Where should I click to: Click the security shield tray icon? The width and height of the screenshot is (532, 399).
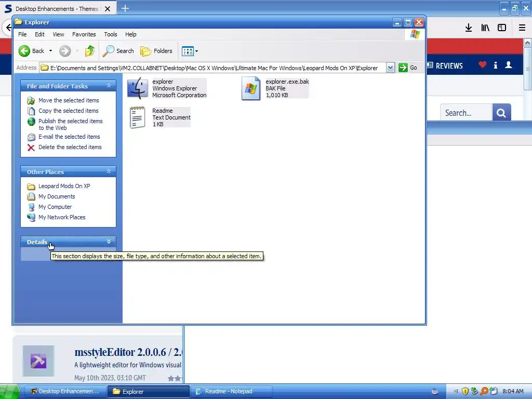click(x=465, y=391)
